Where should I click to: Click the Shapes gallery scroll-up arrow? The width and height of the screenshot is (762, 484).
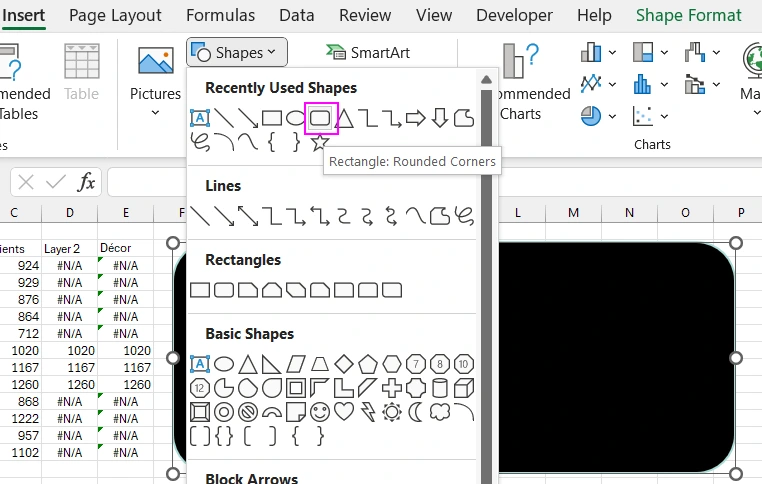click(x=486, y=80)
